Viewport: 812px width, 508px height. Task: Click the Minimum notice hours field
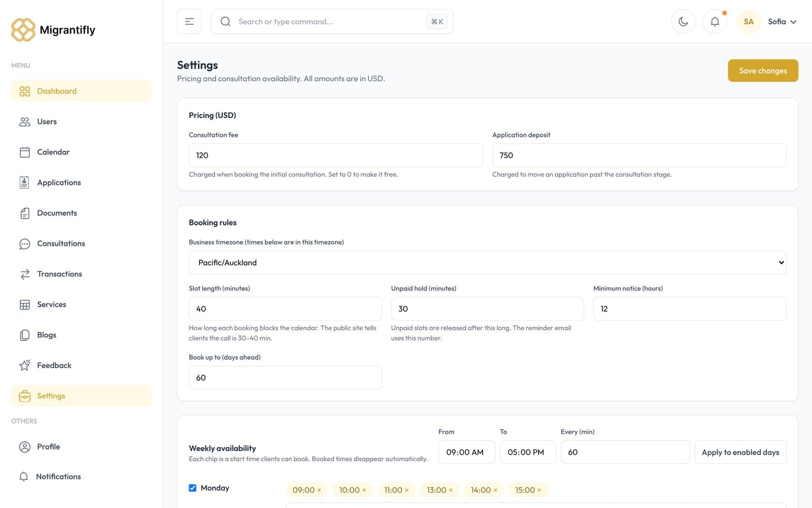pyautogui.click(x=690, y=309)
